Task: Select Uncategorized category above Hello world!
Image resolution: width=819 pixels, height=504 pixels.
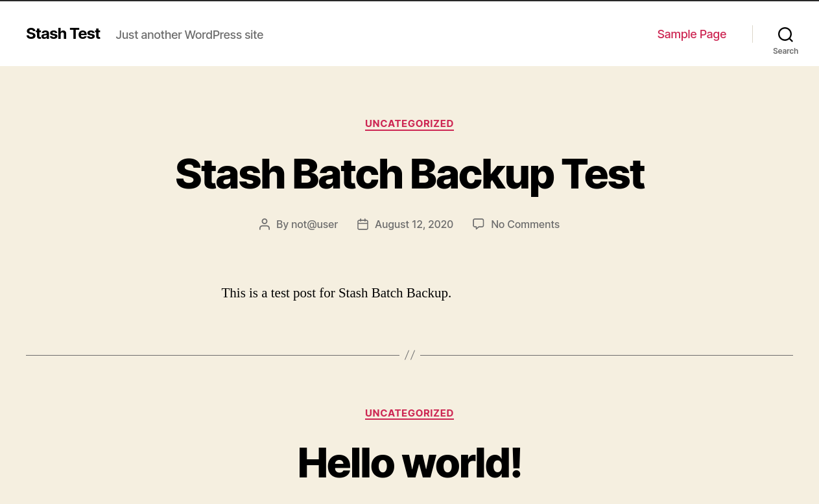Action: (409, 413)
